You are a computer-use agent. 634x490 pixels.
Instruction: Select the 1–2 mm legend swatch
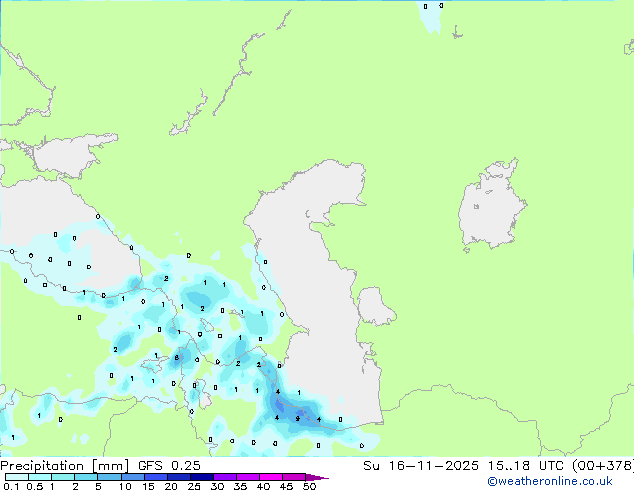pyautogui.click(x=63, y=477)
